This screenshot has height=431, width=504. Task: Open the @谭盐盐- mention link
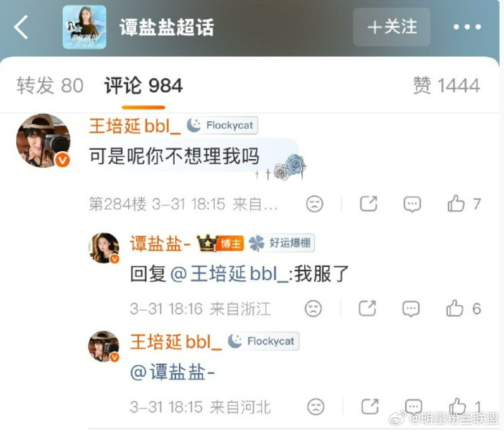click(172, 372)
